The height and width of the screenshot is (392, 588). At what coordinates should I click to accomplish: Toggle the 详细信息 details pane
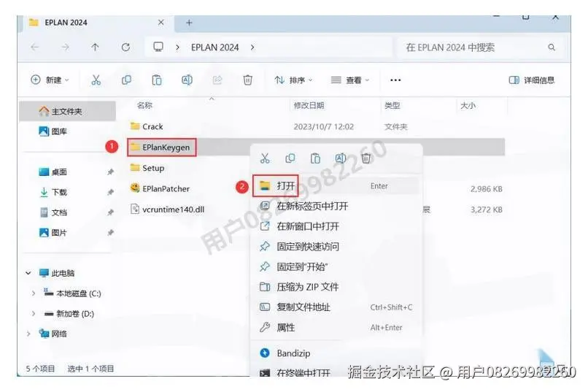[x=531, y=80]
